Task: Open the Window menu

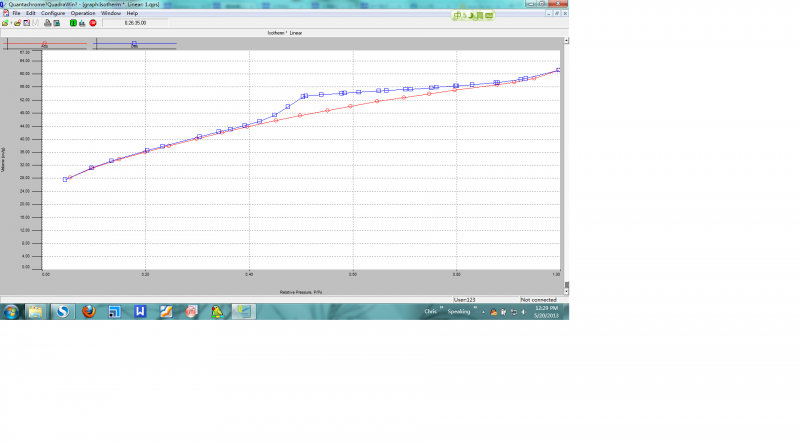Action: coord(111,13)
